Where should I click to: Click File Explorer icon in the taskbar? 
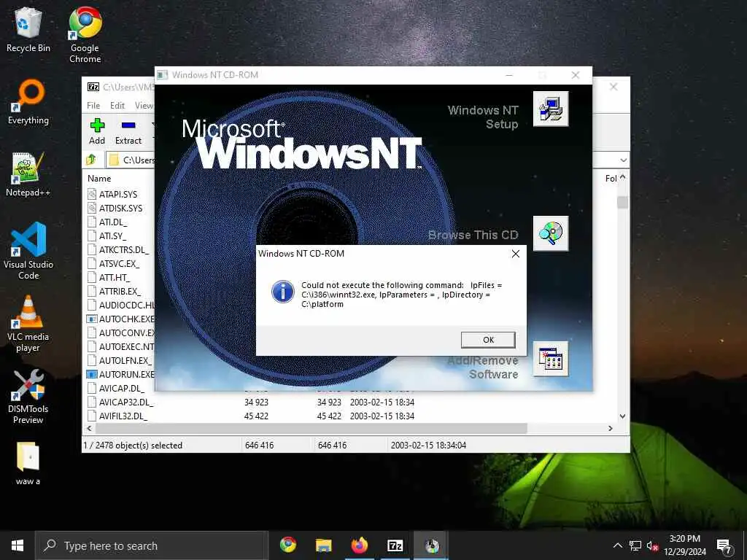(323, 545)
